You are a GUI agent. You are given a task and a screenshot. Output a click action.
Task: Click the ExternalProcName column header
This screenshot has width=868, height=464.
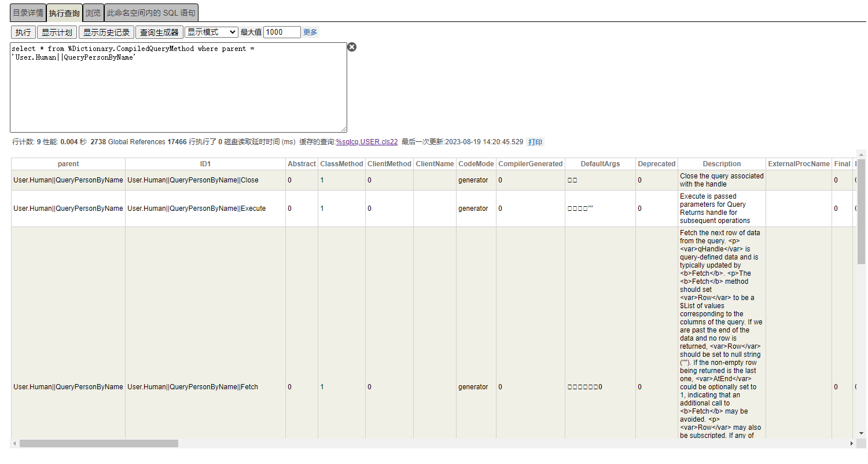tap(799, 164)
